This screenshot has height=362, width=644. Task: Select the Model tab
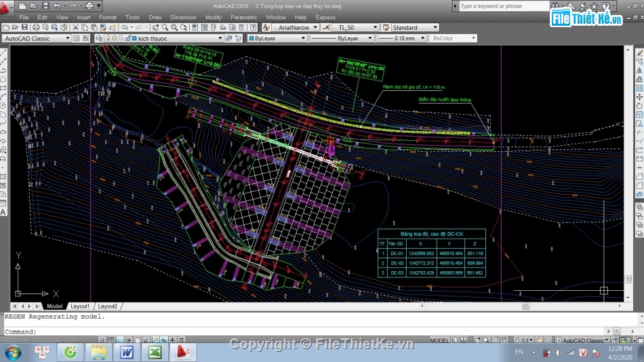pyautogui.click(x=55, y=306)
